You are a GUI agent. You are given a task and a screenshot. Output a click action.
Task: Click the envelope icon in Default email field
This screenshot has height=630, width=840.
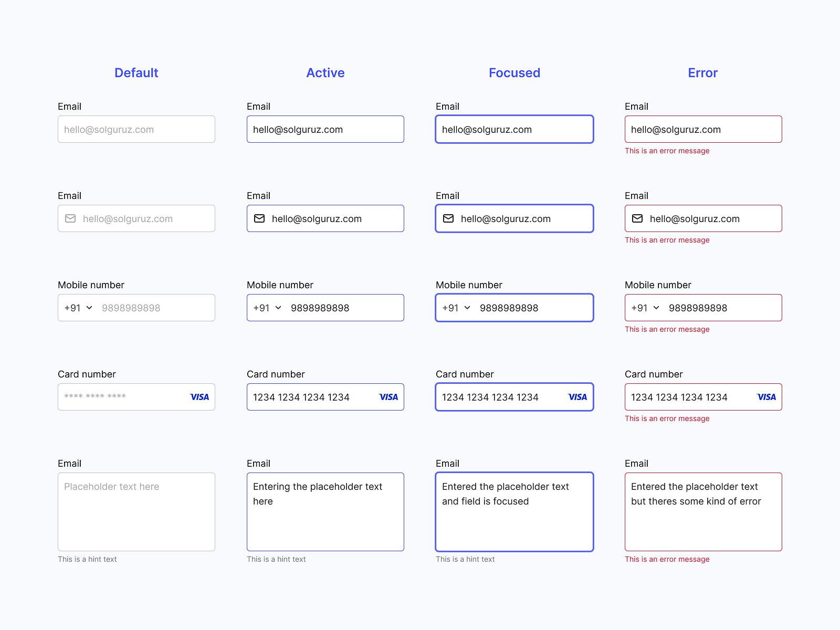[70, 218]
